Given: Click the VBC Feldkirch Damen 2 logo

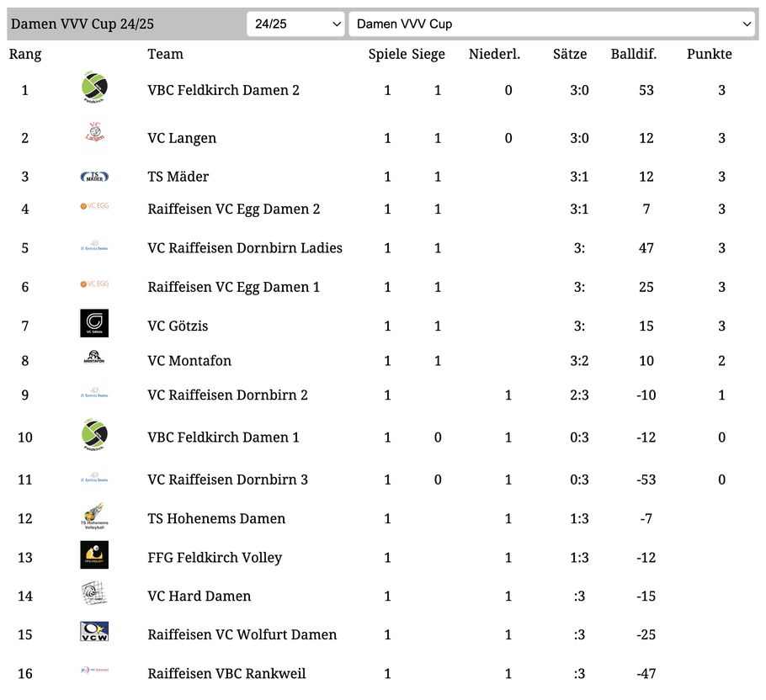Looking at the screenshot, I should pos(94,87).
